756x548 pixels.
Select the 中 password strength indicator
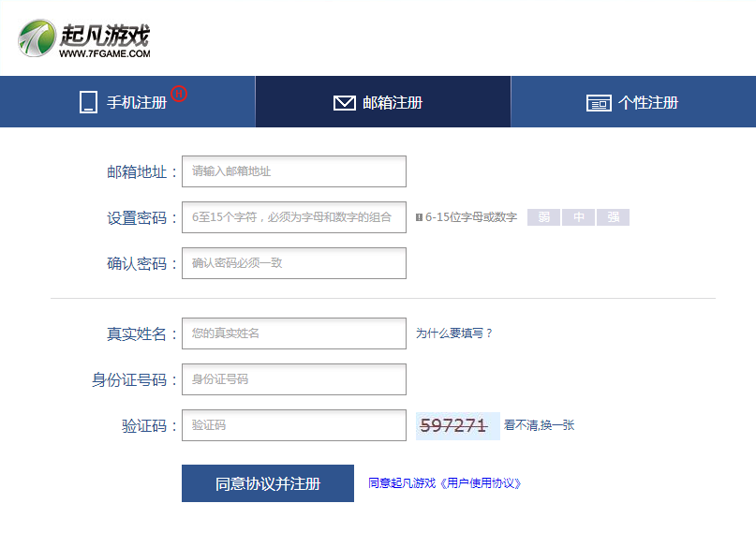coord(578,217)
